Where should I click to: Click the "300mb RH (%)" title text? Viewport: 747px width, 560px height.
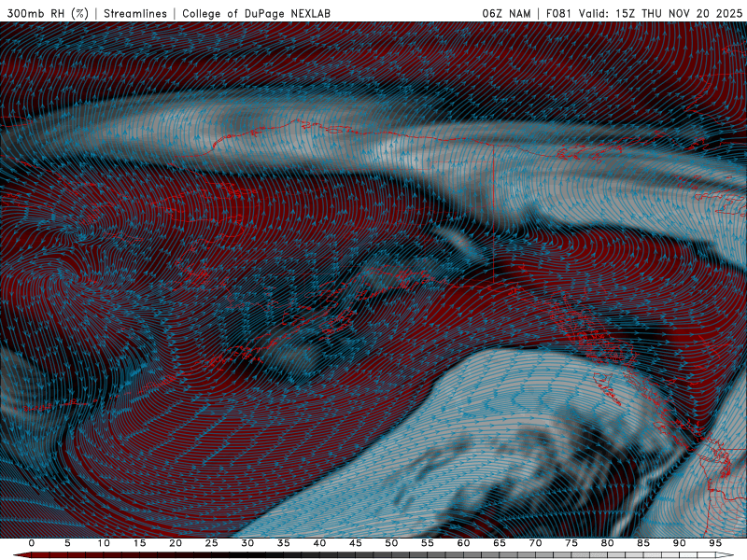pyautogui.click(x=48, y=13)
